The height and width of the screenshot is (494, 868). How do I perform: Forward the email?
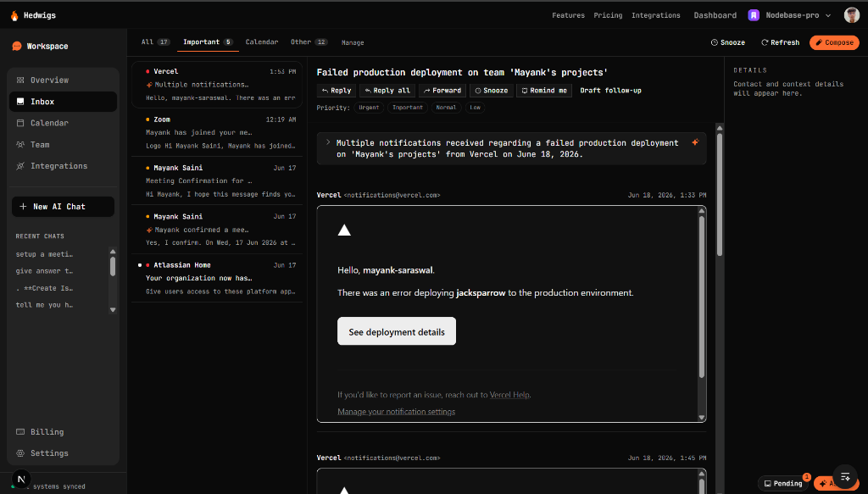coord(442,91)
